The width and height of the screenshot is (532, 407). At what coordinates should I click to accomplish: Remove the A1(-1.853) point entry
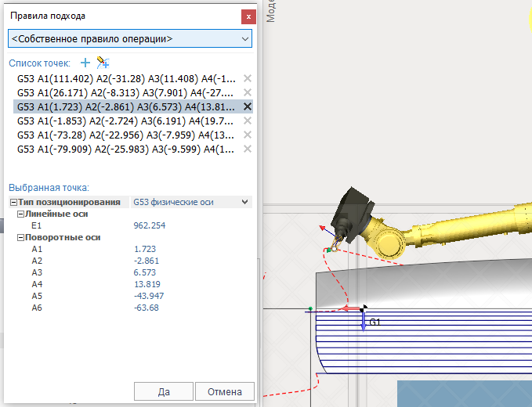point(248,121)
